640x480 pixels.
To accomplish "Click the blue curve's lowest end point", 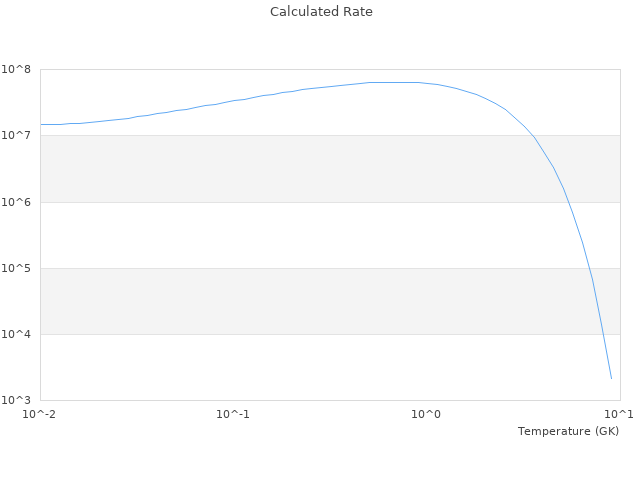I will click(x=611, y=379).
